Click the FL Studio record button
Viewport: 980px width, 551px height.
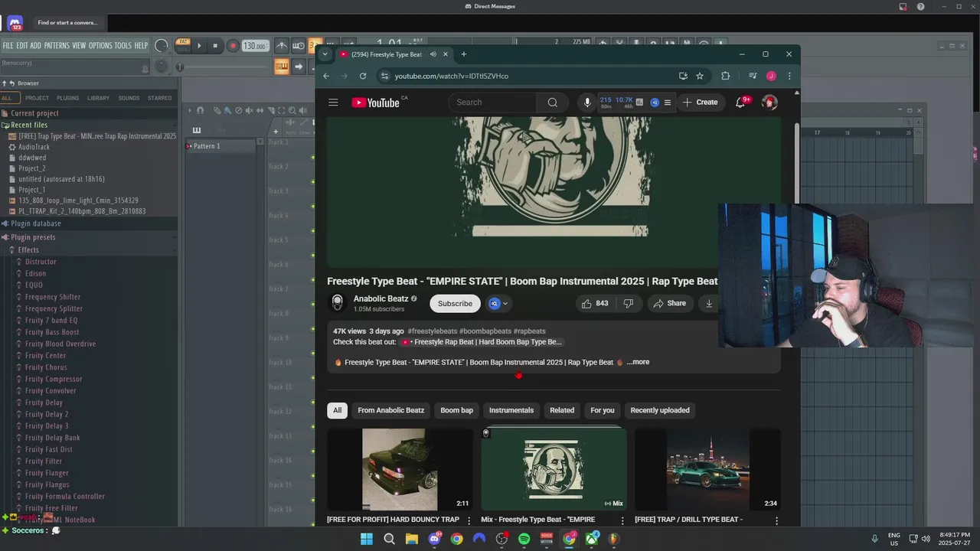tap(233, 46)
